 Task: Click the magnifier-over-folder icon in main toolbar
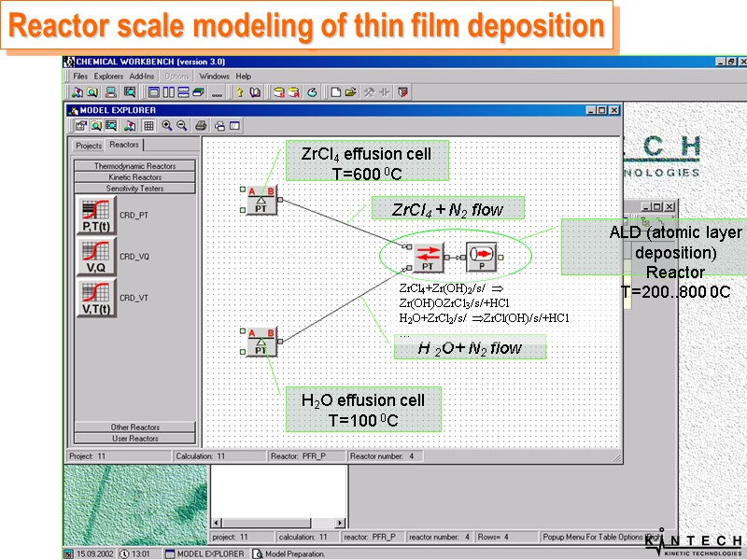[92, 92]
